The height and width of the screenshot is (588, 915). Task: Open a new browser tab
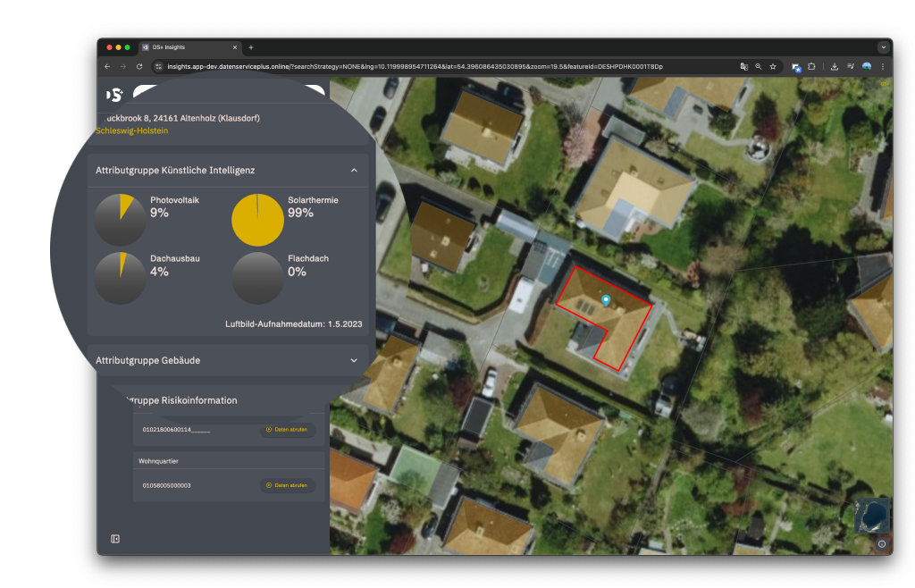251,47
